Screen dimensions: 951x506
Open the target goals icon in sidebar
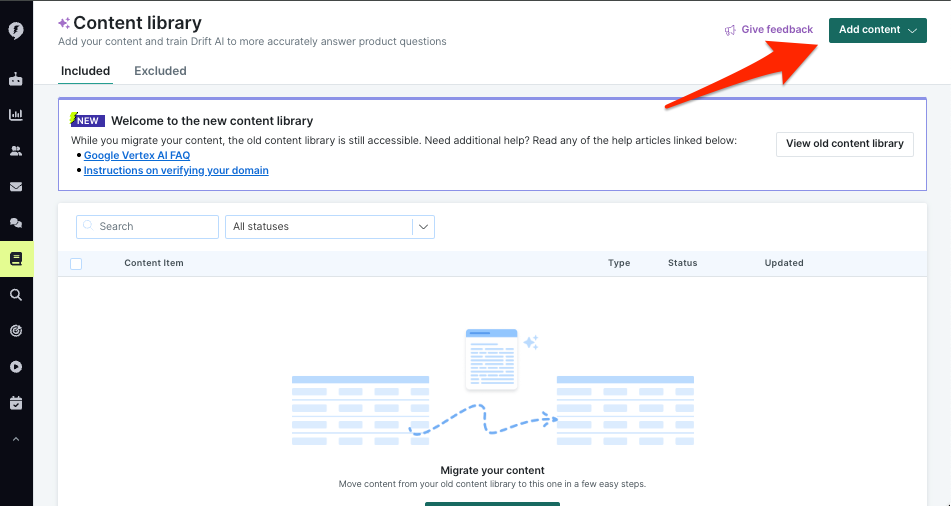pyautogui.click(x=16, y=331)
